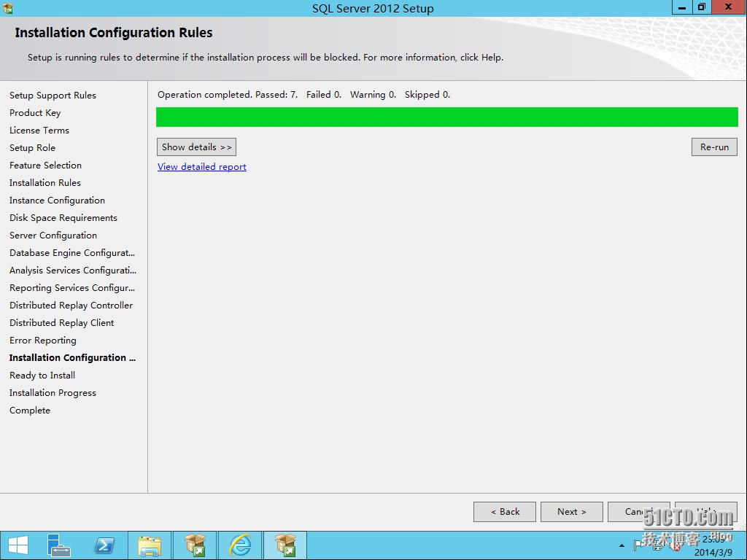The height and width of the screenshot is (560, 747).
Task: Select Distributed Replay Client step
Action: pyautogui.click(x=62, y=323)
